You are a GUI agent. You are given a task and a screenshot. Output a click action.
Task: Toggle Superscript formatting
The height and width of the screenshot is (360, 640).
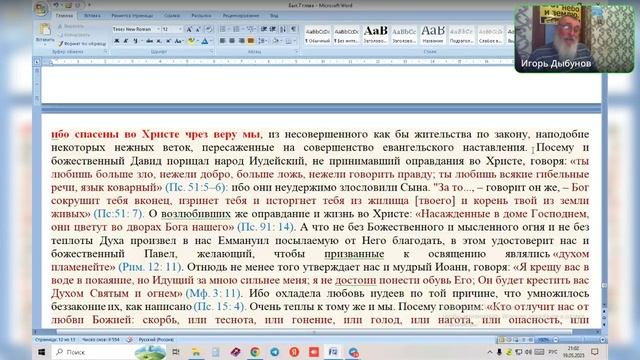168,41
